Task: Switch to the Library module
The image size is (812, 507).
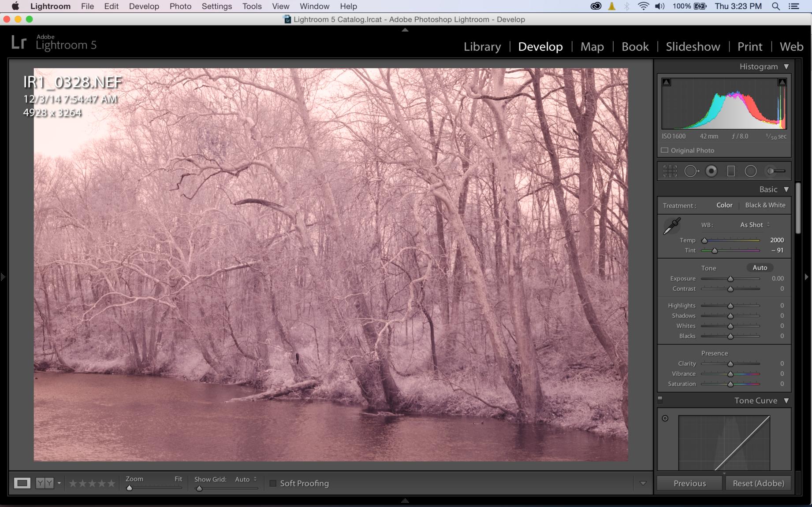Action: pos(482,47)
